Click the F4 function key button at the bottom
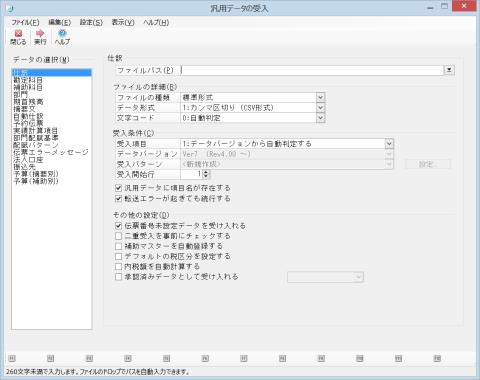This screenshot has width=480, height=380. (x=128, y=358)
